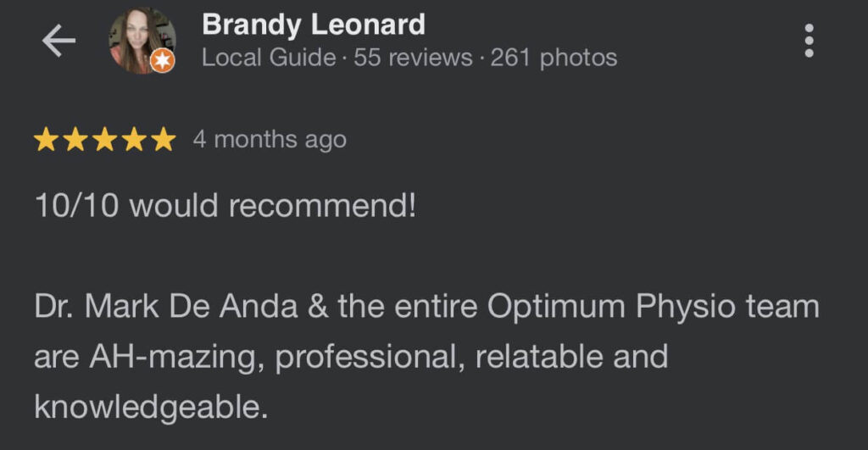Click the word "knowledgeable." in the review
The height and width of the screenshot is (450, 868).
[151, 408]
